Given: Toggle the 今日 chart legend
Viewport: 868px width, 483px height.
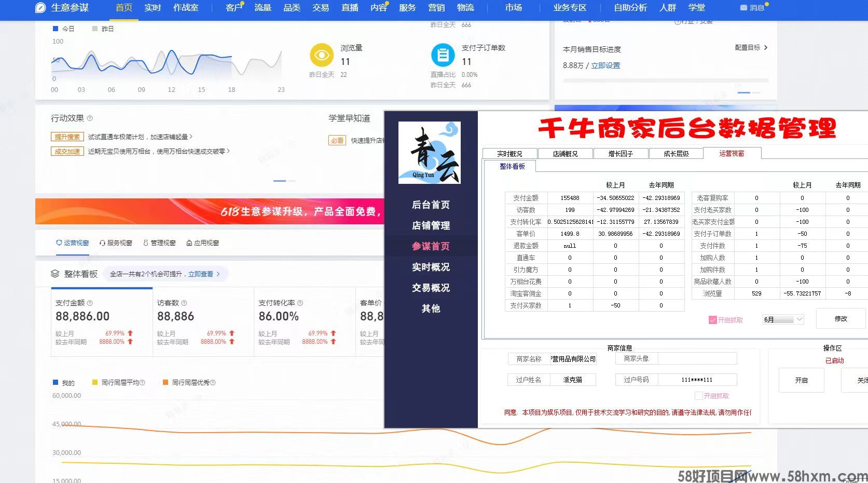Looking at the screenshot, I should (63, 29).
